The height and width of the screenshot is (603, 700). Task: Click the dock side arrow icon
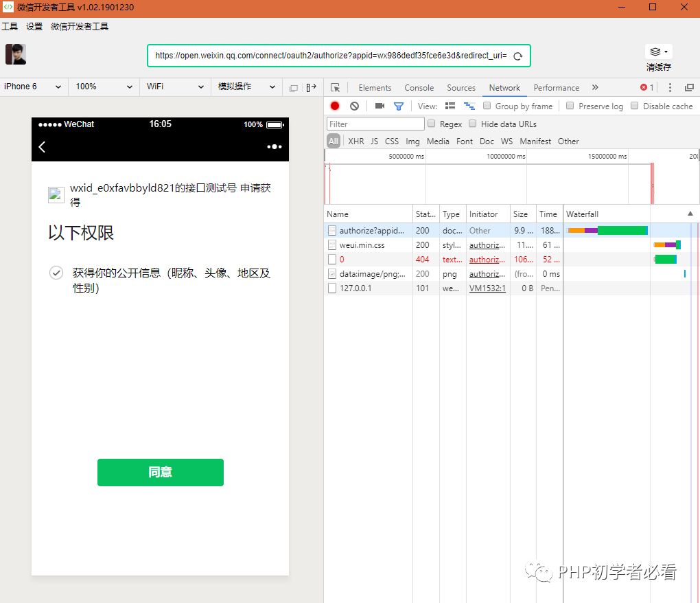(311, 87)
